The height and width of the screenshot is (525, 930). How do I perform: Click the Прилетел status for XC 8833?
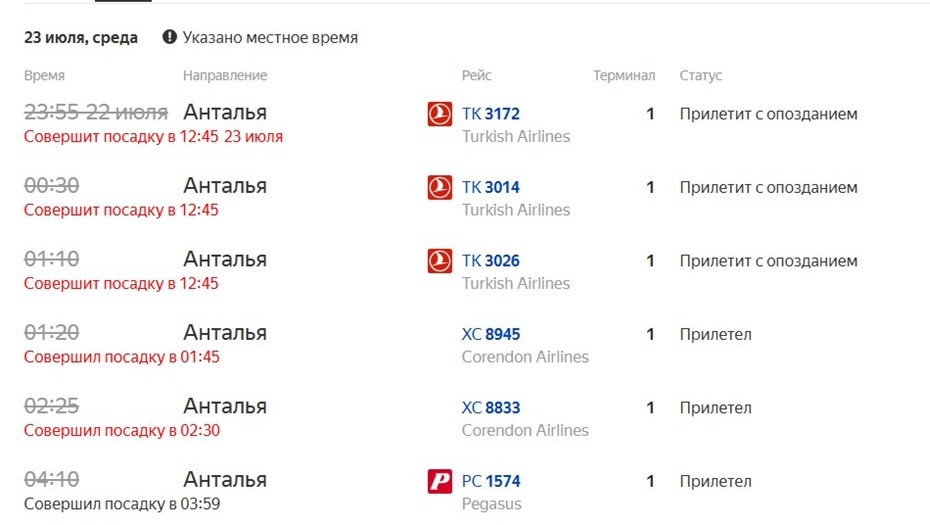[715, 408]
